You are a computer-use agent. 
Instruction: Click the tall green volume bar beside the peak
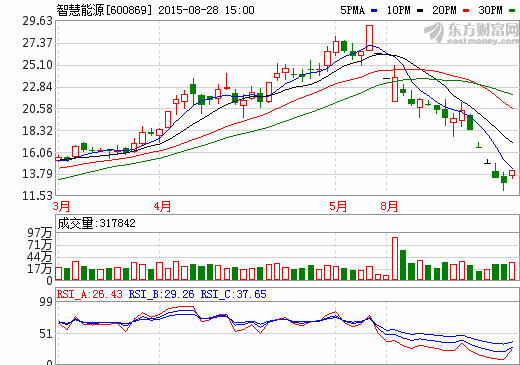pos(403,265)
